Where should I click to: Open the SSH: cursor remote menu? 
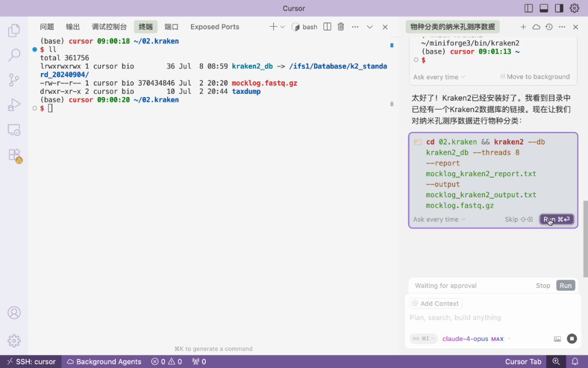(x=31, y=361)
